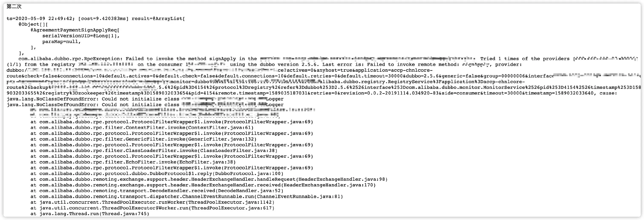Click the first NoClassDefFoundError line
The image size is (644, 220).
point(145,99)
